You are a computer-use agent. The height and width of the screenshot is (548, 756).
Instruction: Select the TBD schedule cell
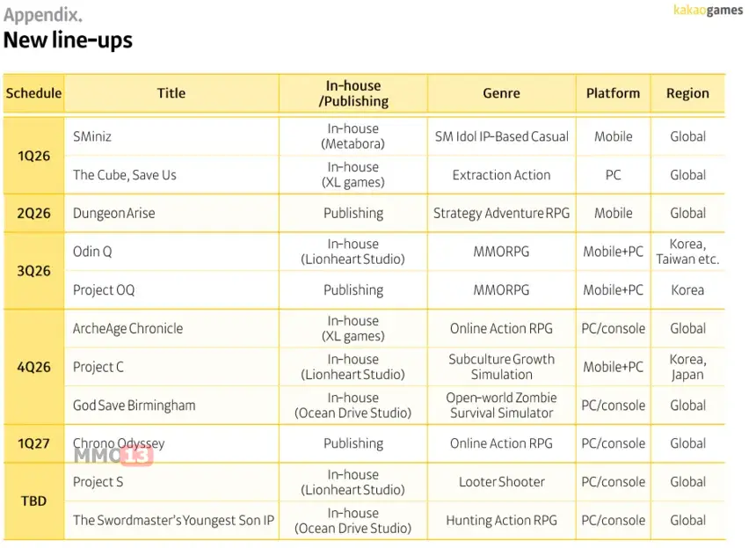tap(33, 501)
